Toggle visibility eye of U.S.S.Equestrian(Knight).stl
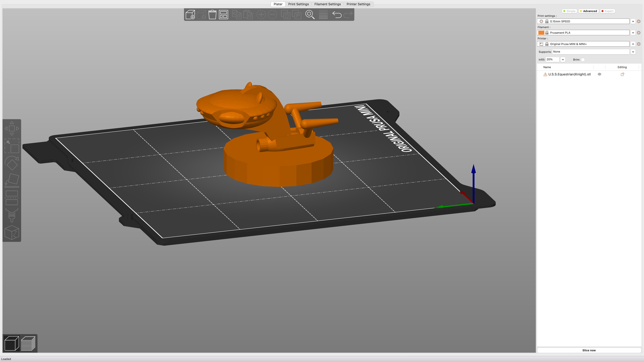Screen dimensions: 644x362 599,74
